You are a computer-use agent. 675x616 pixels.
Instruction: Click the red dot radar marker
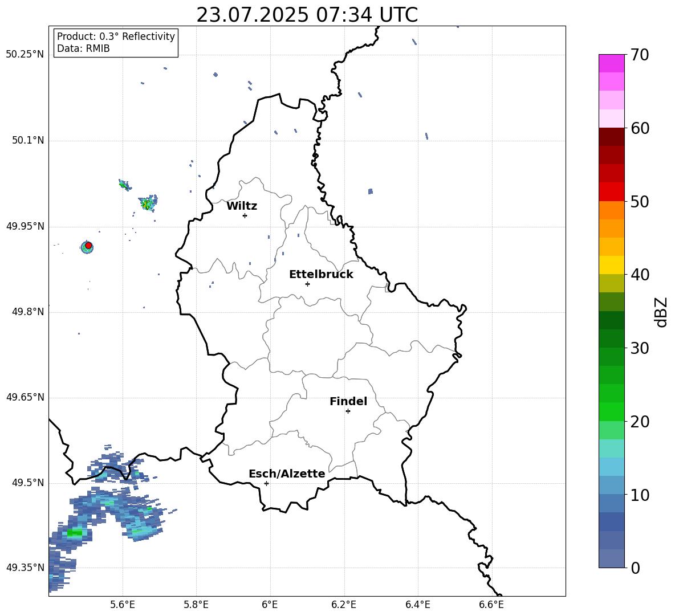[88, 246]
